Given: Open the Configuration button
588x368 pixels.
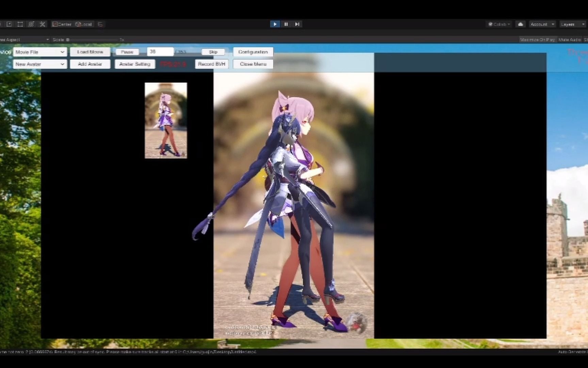Looking at the screenshot, I should pos(253,52).
